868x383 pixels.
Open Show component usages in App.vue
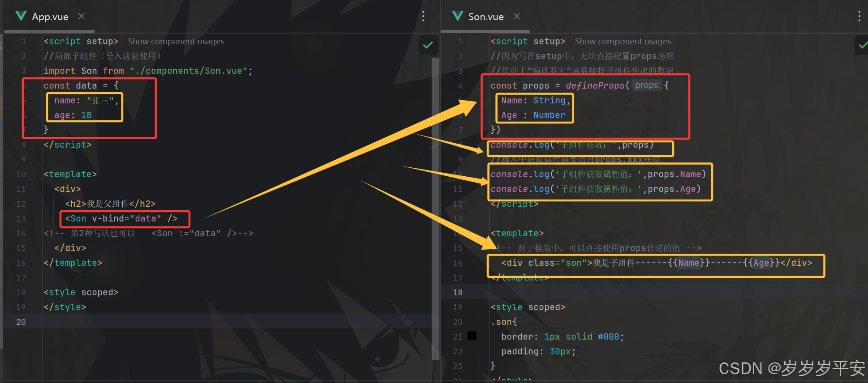click(176, 41)
